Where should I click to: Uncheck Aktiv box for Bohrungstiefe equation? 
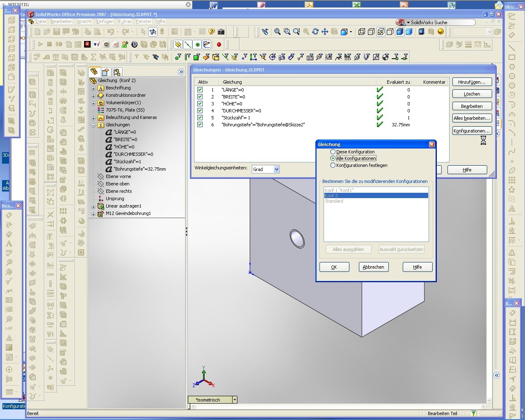(x=200, y=124)
